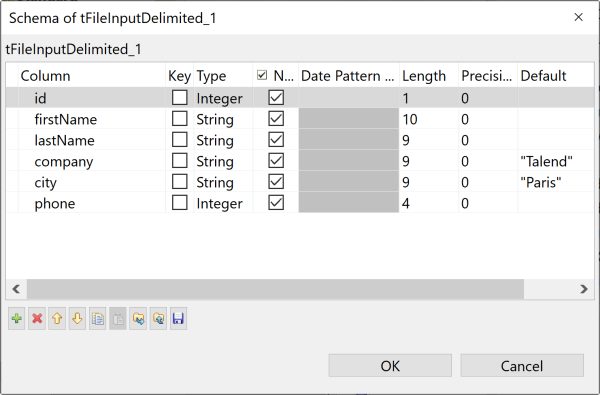Edit Length value 1 for id
Viewport: 600px width, 395px height.
tap(429, 98)
